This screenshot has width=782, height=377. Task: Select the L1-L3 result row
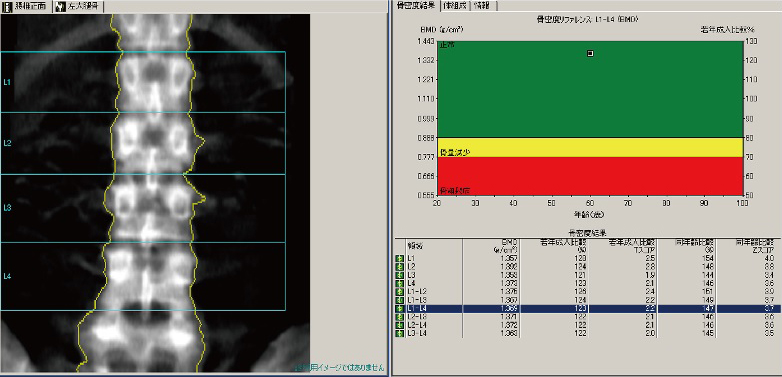point(587,300)
